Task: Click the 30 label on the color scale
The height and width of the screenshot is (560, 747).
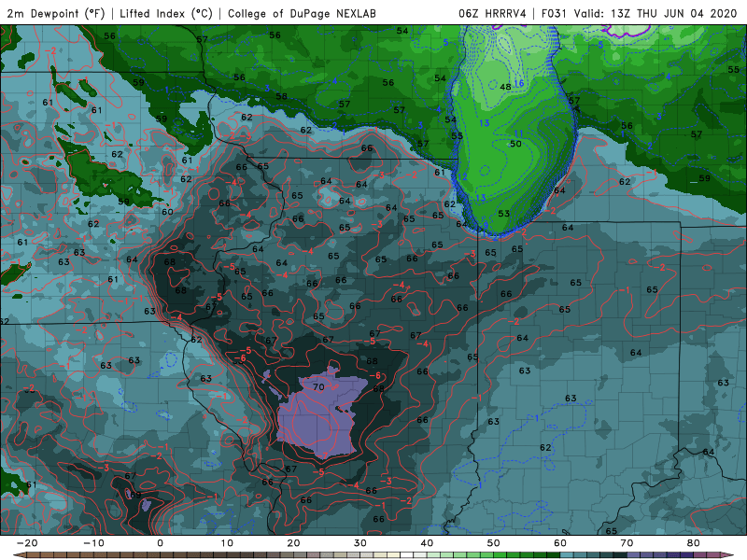Action: coord(360,543)
